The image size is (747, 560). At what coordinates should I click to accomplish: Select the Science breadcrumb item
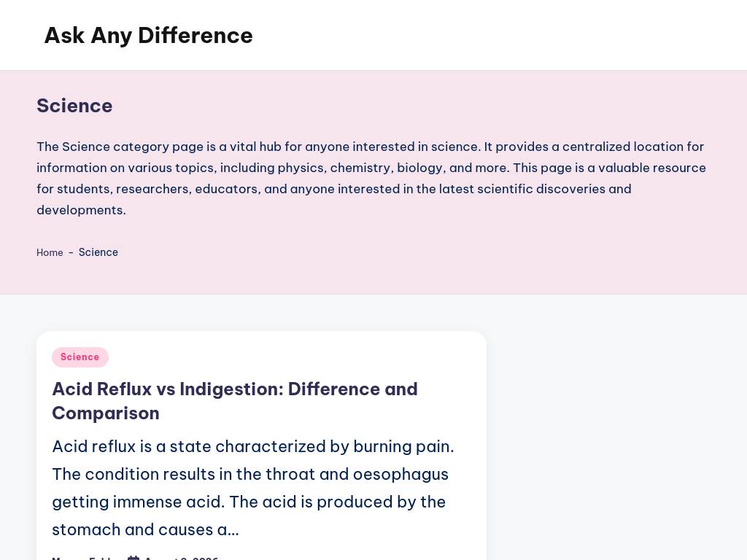pos(98,252)
